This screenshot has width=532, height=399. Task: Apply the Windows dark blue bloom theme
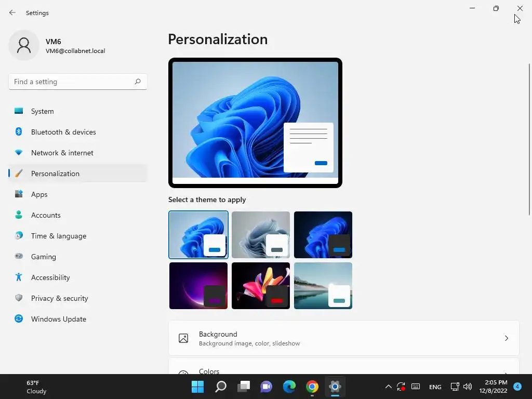tap(323, 235)
